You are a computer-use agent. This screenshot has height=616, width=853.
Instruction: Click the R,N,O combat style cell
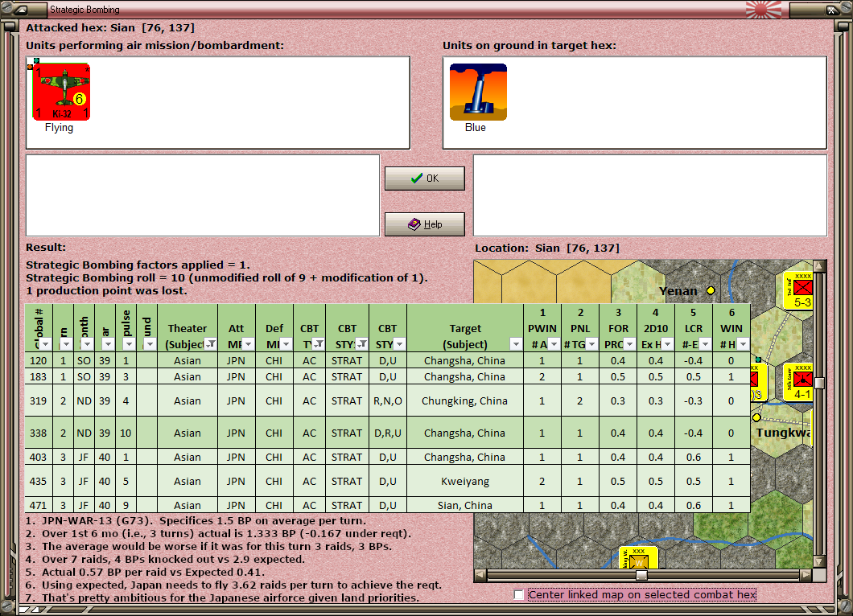(x=387, y=400)
